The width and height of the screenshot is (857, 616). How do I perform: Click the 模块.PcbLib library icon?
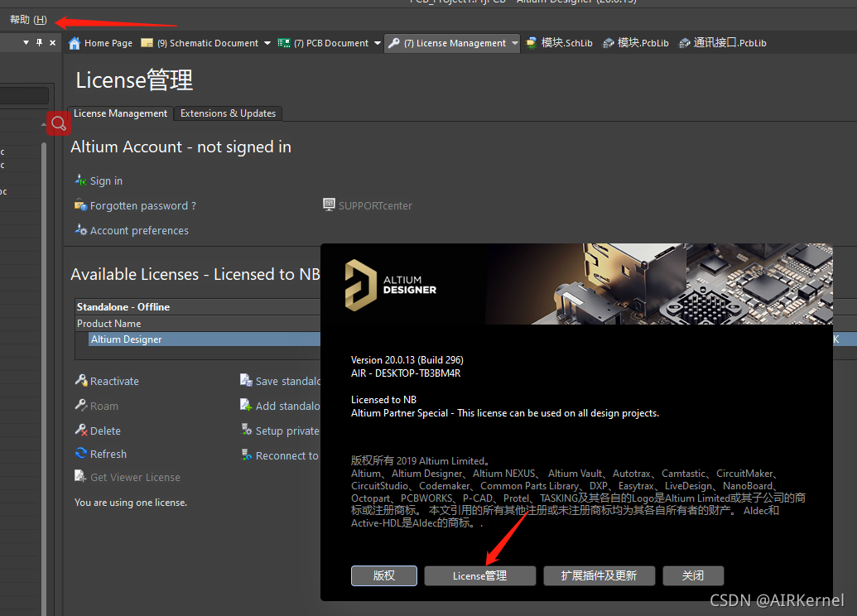(x=609, y=43)
